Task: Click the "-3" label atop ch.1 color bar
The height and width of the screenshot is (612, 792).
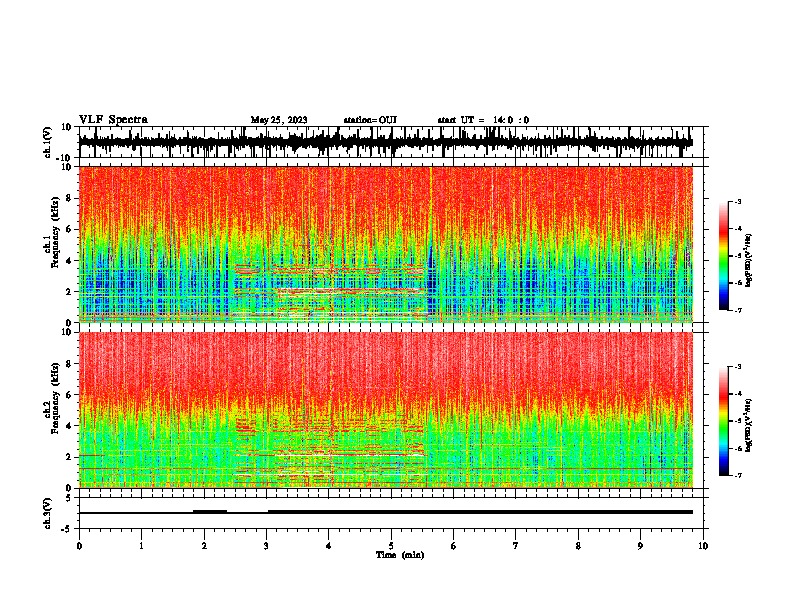Action: point(737,201)
